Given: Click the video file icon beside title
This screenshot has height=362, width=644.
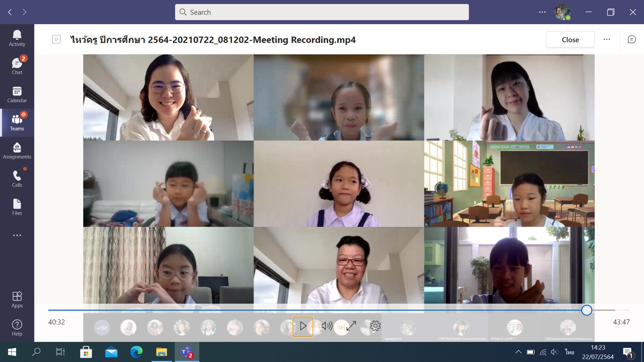Looking at the screenshot, I should click(56, 39).
